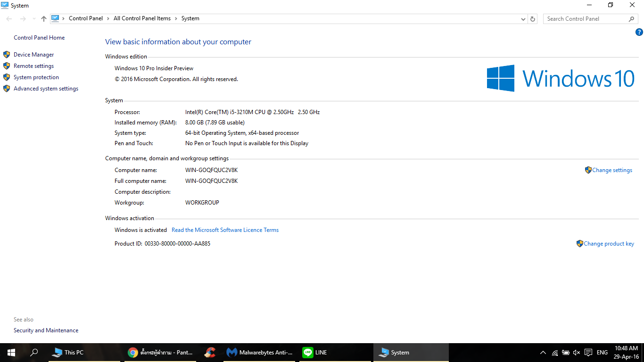The image size is (644, 362).
Task: Show hidden tray icons chevron
Action: 543,353
